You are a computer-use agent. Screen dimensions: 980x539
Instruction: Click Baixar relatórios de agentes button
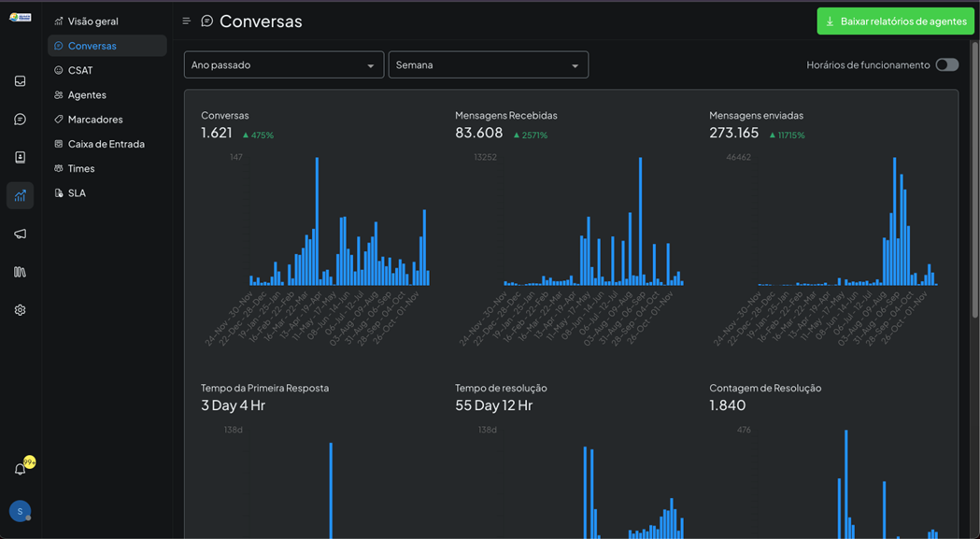tap(895, 21)
